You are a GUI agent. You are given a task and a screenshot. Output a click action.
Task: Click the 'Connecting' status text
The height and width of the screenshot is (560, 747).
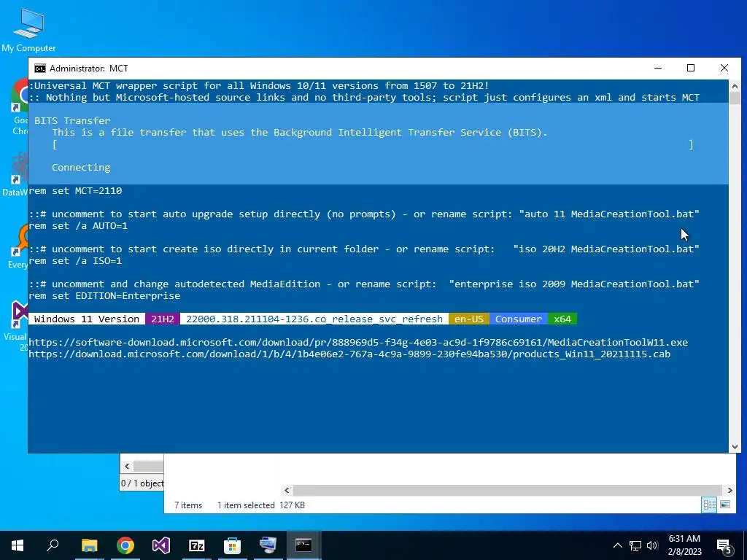click(81, 168)
